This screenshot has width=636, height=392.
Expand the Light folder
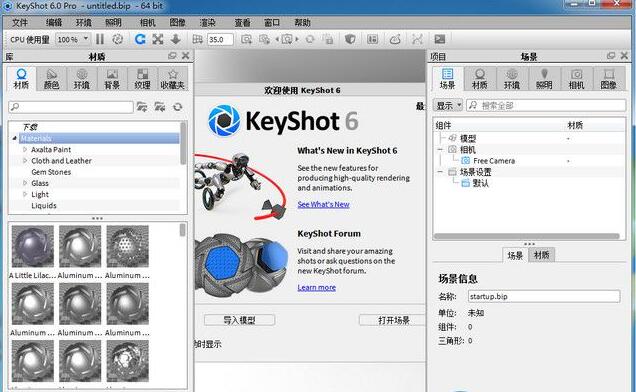25,194
